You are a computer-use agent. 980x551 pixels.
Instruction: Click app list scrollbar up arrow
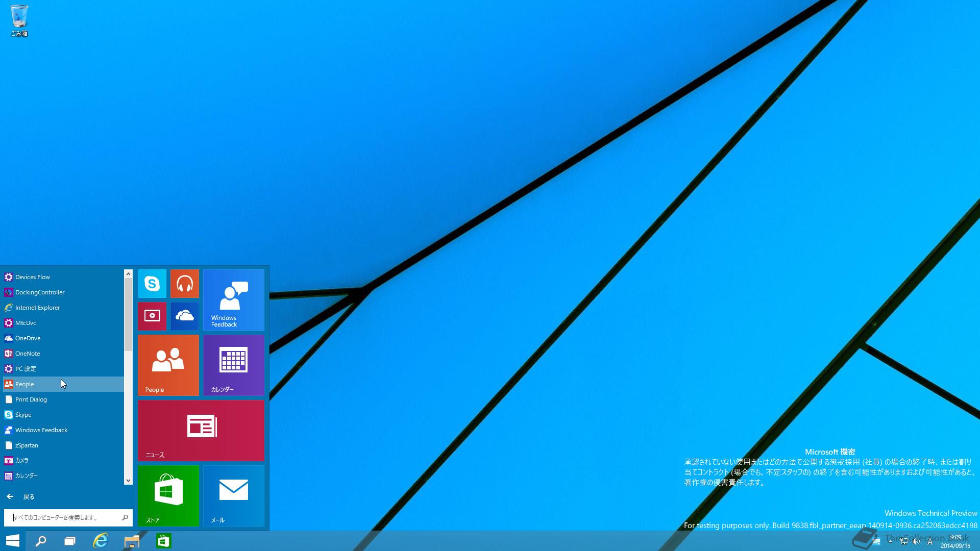128,274
